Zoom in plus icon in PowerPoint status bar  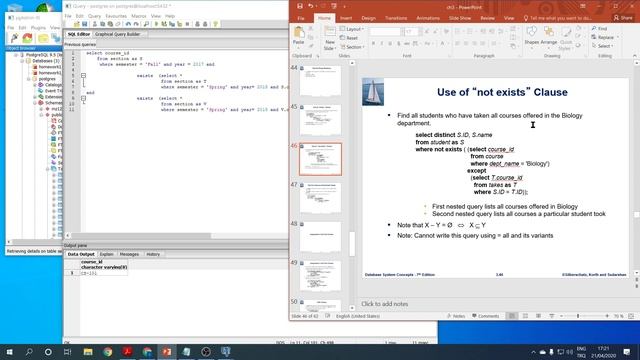(607, 316)
